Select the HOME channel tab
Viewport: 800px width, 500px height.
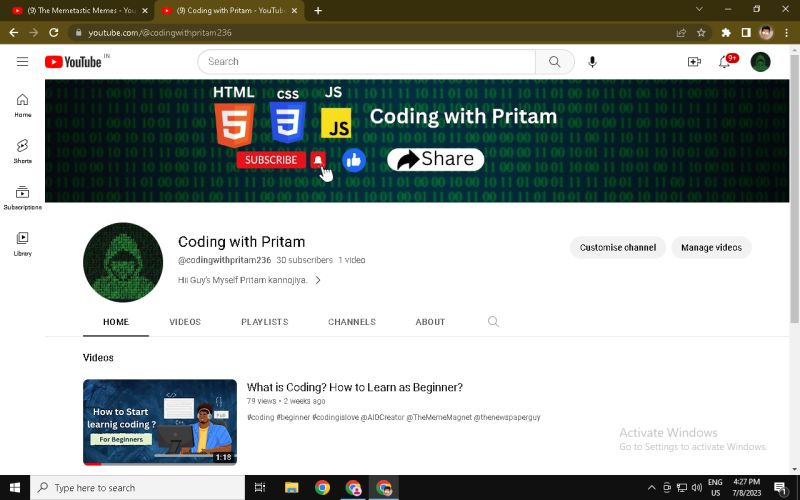116,322
